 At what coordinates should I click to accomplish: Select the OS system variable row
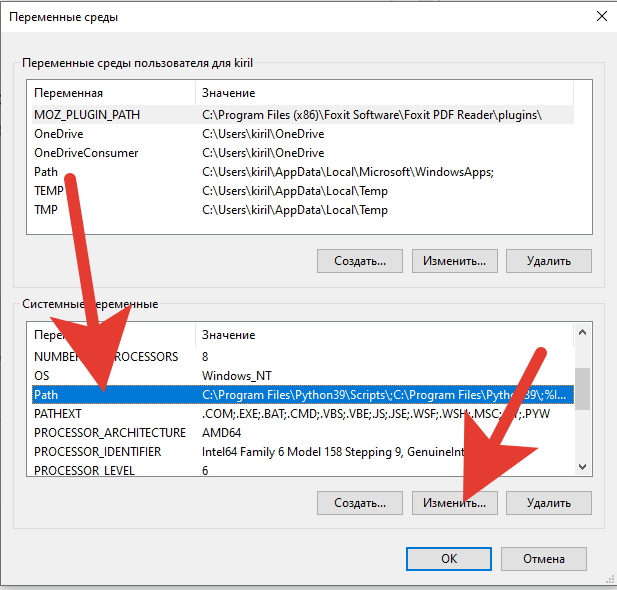coord(42,376)
